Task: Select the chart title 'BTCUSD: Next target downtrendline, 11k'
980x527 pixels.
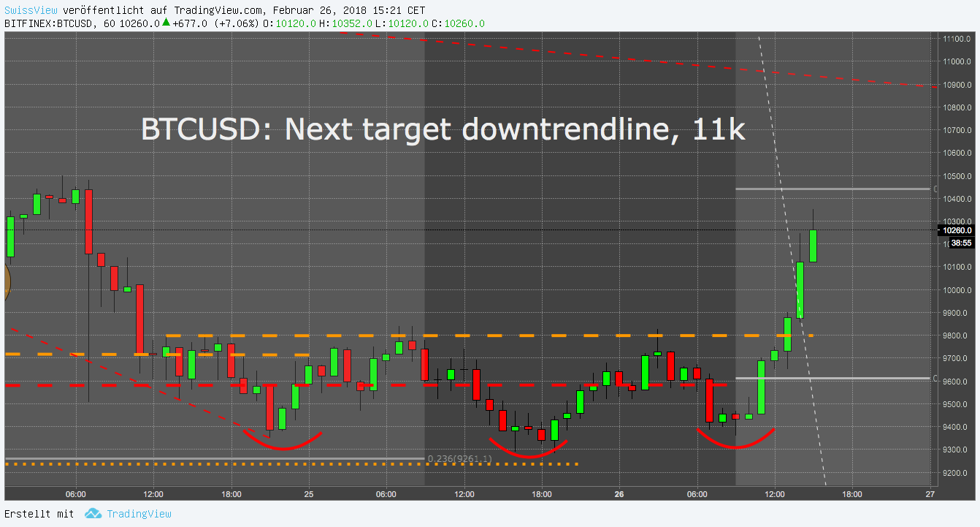Action: pyautogui.click(x=443, y=130)
